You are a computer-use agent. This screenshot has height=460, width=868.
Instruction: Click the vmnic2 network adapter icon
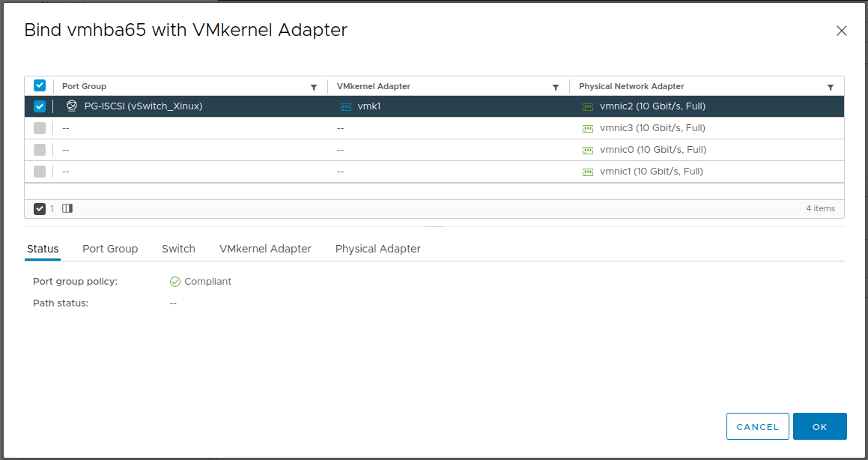click(x=588, y=107)
